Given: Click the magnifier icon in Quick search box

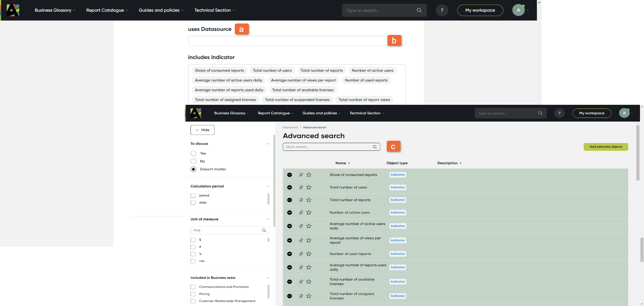Looking at the screenshot, I should [375, 147].
